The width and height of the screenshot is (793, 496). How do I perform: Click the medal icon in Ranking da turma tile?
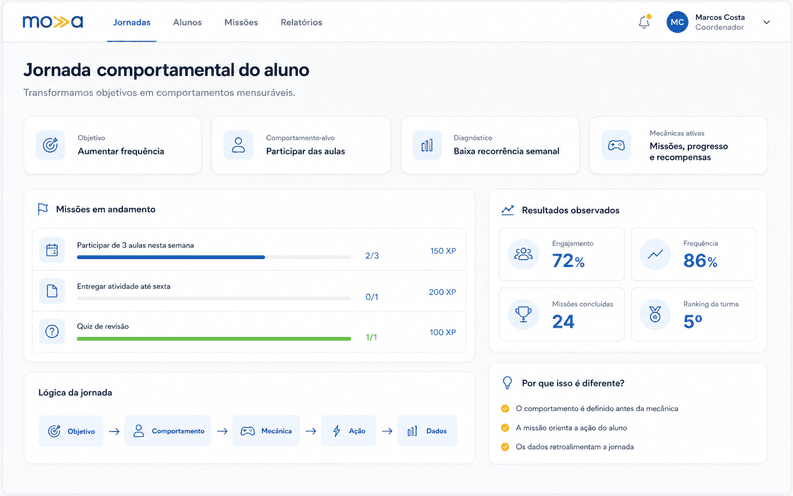pos(655,314)
